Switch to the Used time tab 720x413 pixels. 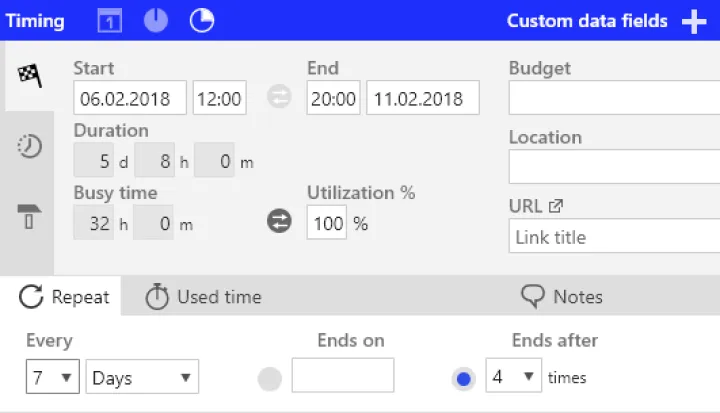coord(203,297)
